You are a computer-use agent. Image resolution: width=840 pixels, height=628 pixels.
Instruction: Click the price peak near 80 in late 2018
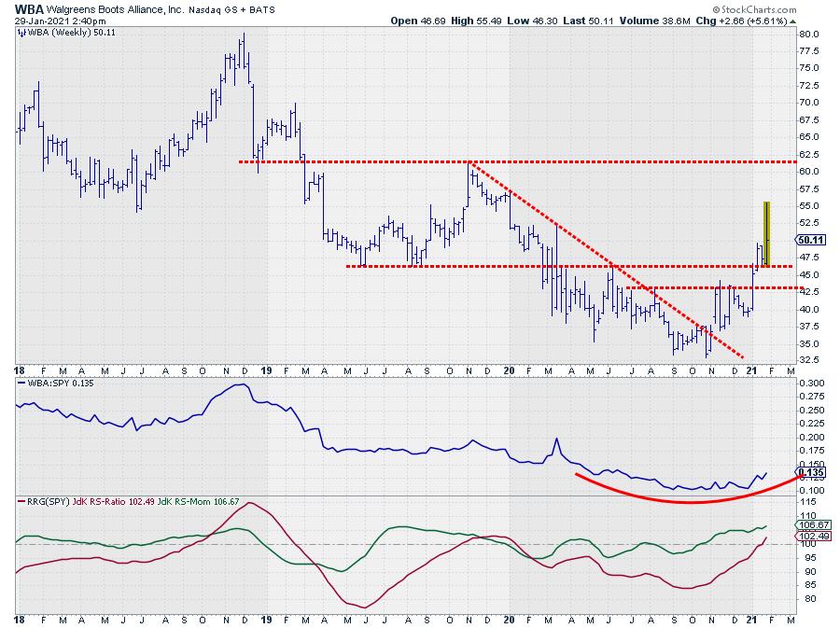pyautogui.click(x=243, y=37)
